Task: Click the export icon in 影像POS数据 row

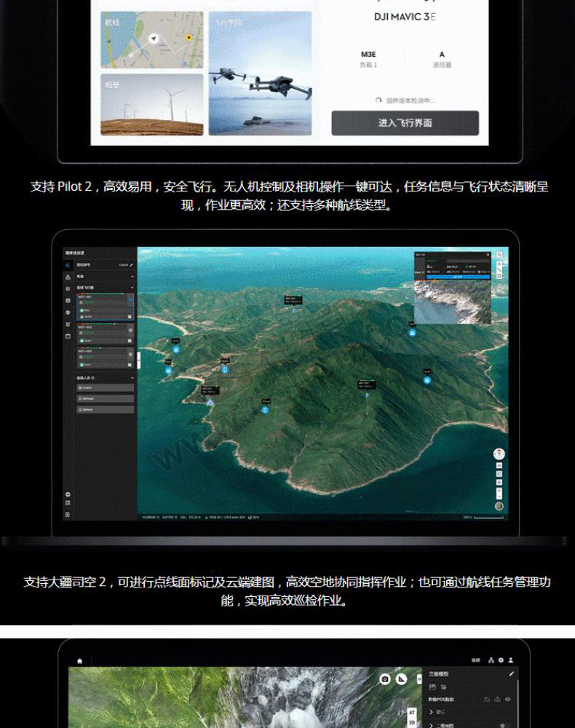Action: [498, 699]
